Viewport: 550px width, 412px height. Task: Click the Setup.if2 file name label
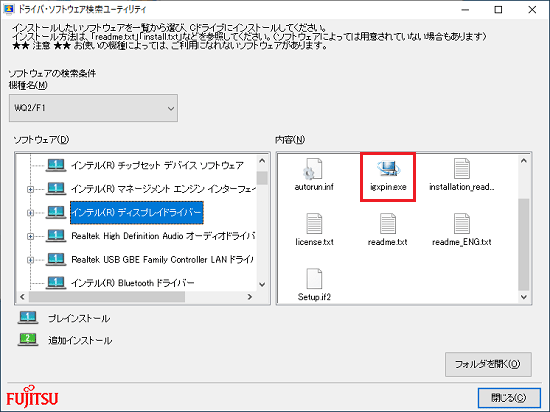click(314, 297)
